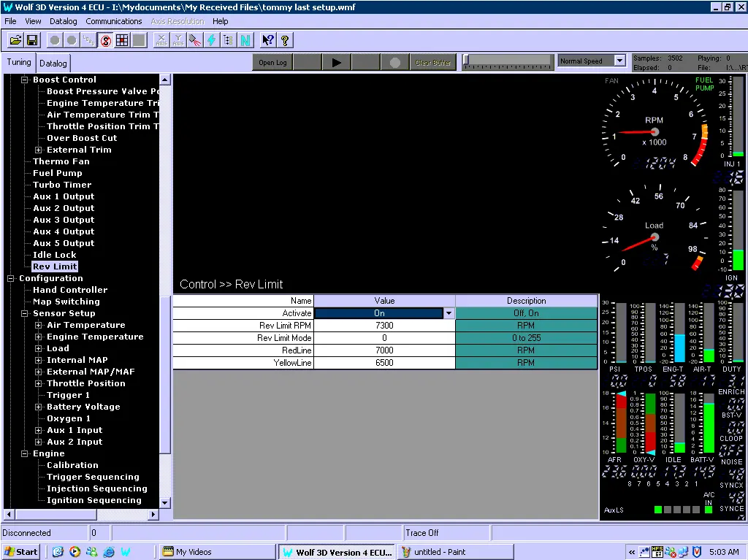Click the yellow question mark help icon
Image resolution: width=748 pixels, height=560 pixels.
[285, 40]
